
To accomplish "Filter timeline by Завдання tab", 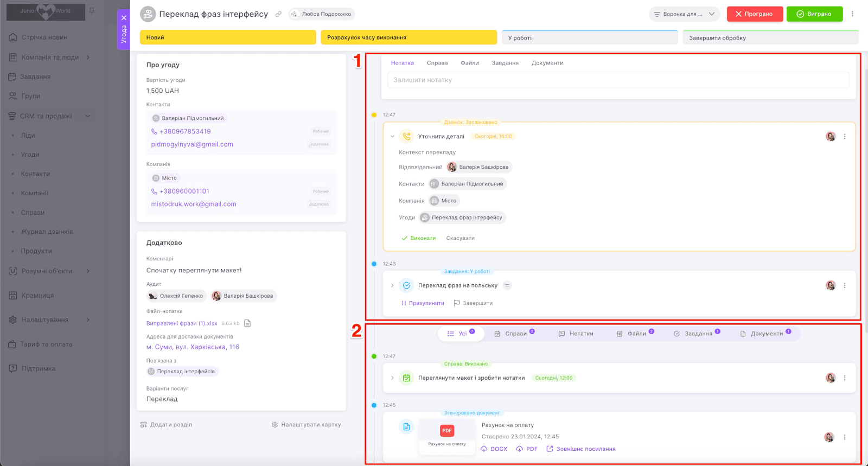I will click(697, 334).
